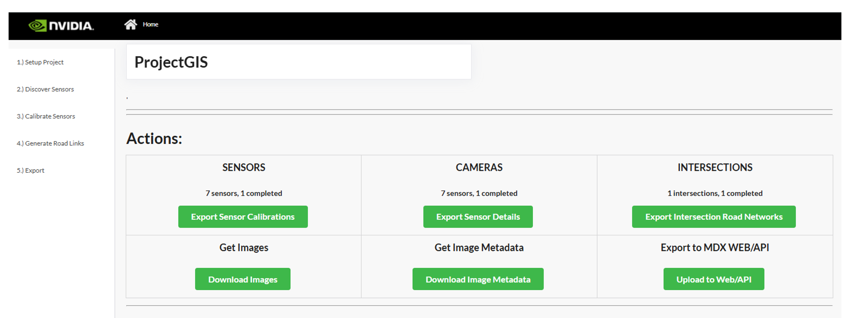Viewport: 868px width, 318px height.
Task: Click the Download Images button
Action: [x=243, y=279]
